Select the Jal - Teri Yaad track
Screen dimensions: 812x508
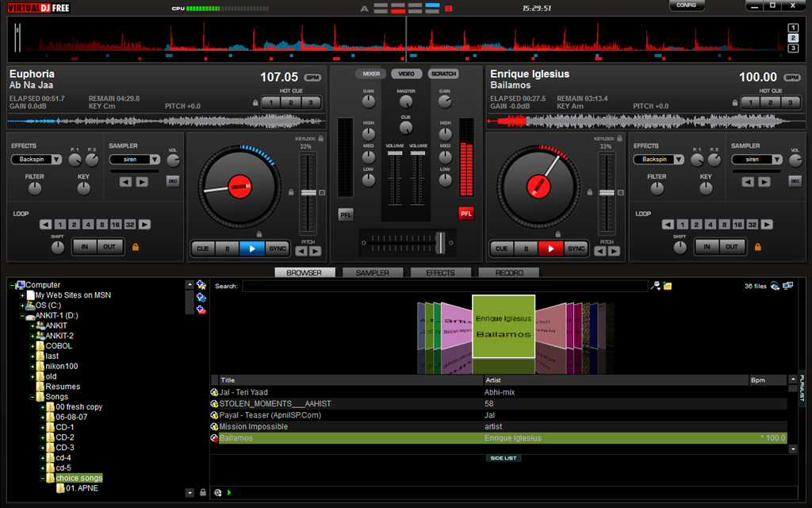(499, 392)
